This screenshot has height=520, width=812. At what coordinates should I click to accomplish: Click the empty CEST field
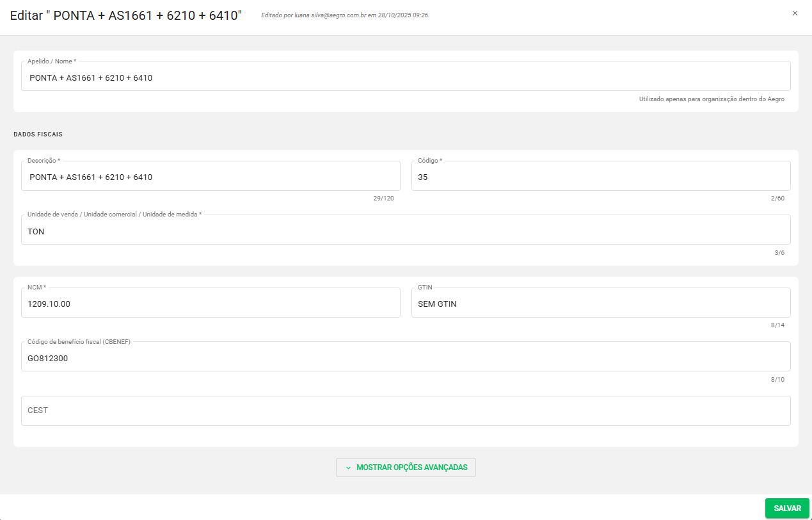click(406, 410)
